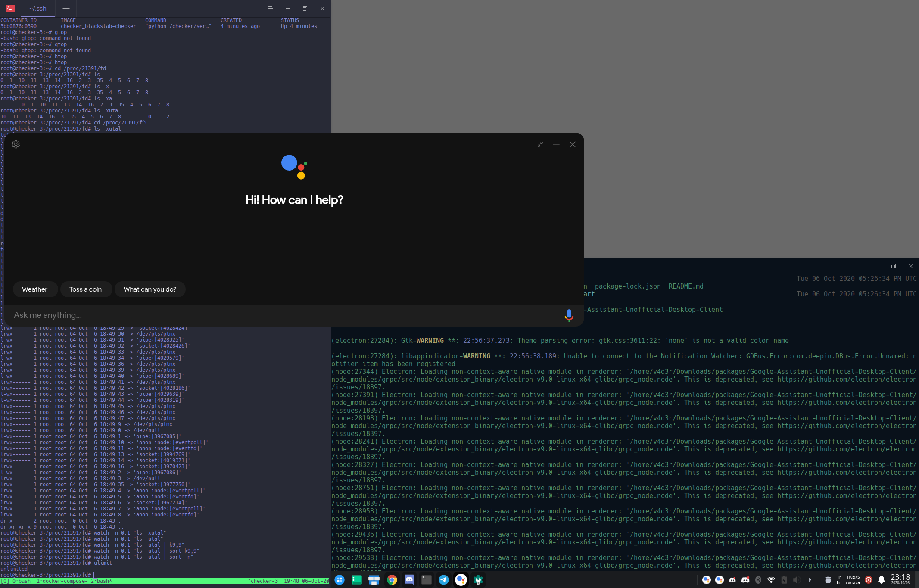The width and height of the screenshot is (919, 588).
Task: Click the Ask me anything input field
Action: point(172,315)
